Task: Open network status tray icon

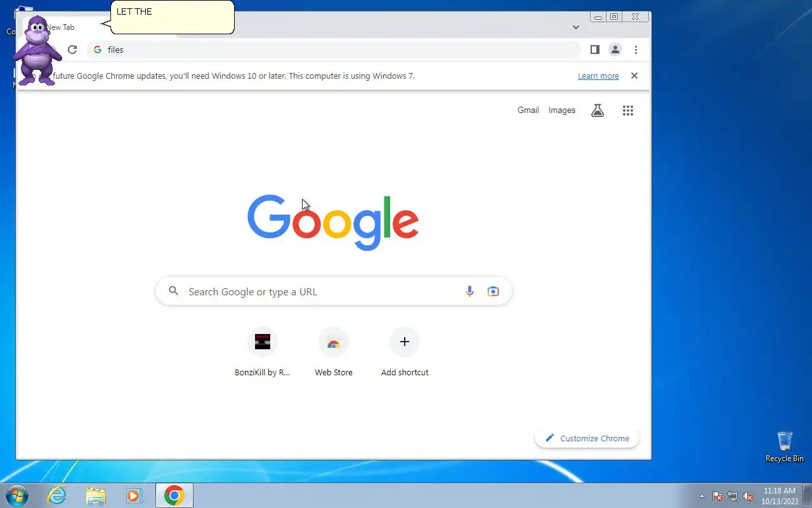Action: [733, 496]
